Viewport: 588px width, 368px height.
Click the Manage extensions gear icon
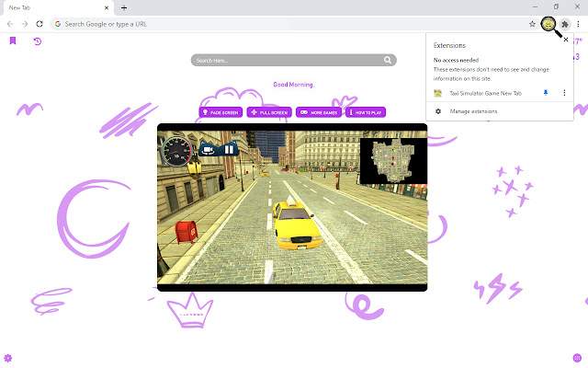(x=438, y=111)
